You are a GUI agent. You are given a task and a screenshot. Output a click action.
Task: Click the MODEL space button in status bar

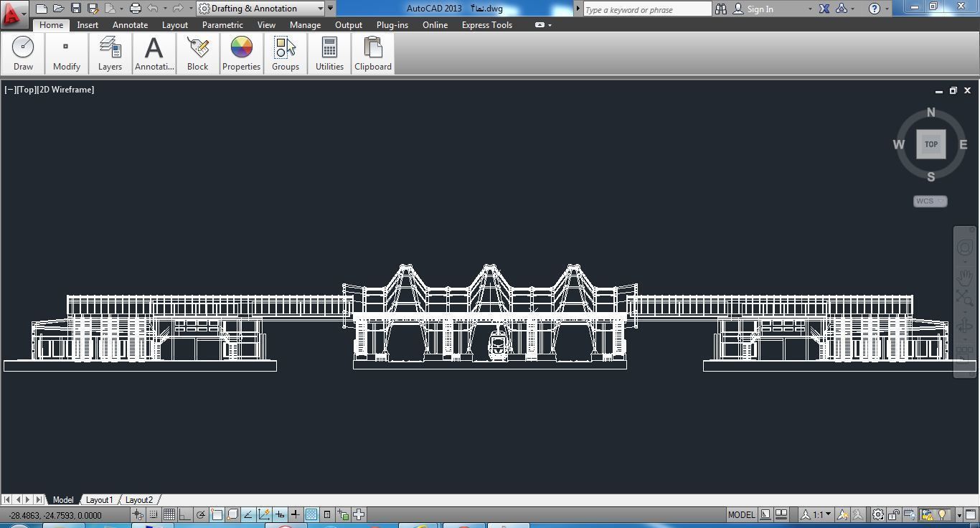pyautogui.click(x=741, y=514)
